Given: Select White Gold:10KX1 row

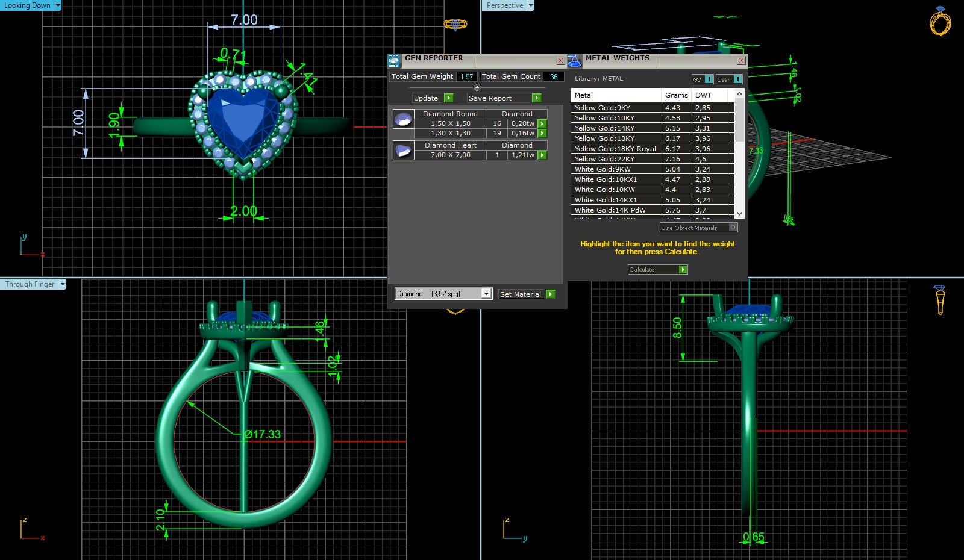Looking at the screenshot, I should pyautogui.click(x=653, y=179).
